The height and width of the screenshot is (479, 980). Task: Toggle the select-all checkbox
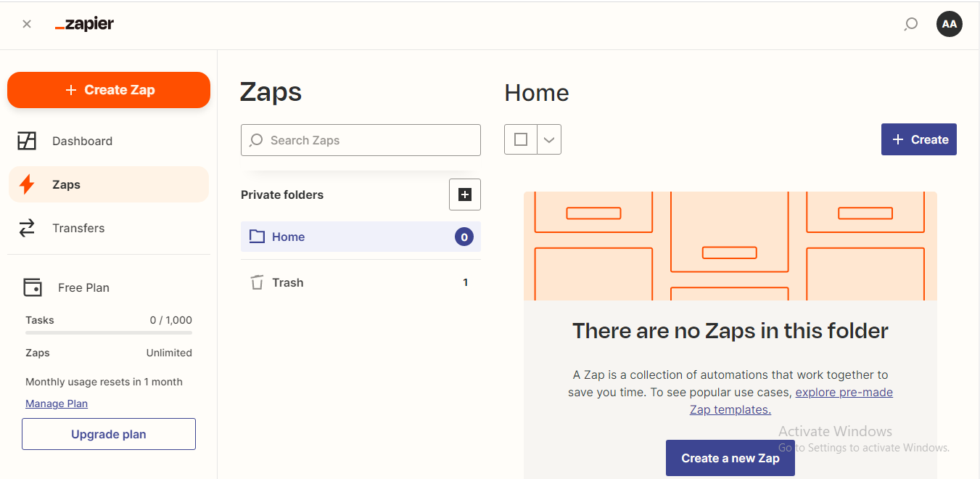coord(521,139)
